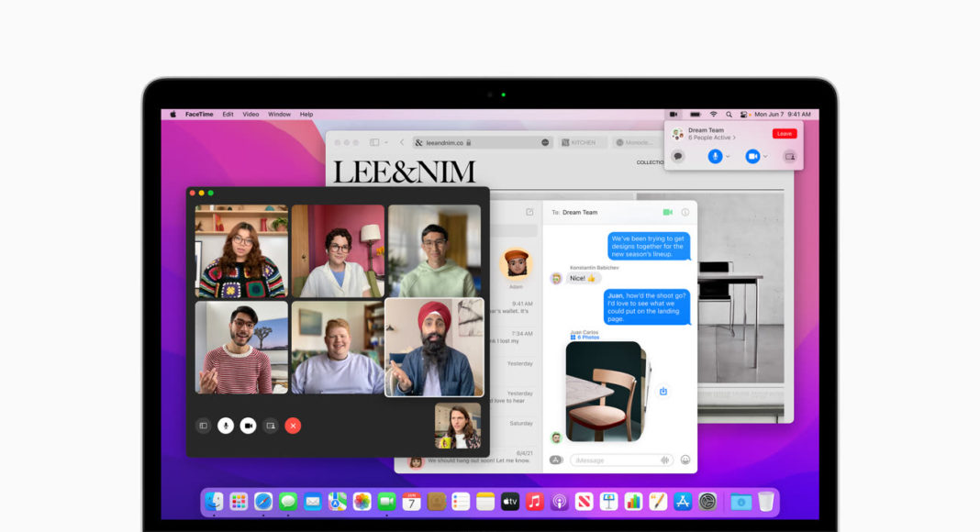Mute the microphone in the FaceTime window
The width and height of the screenshot is (980, 532).
226,426
